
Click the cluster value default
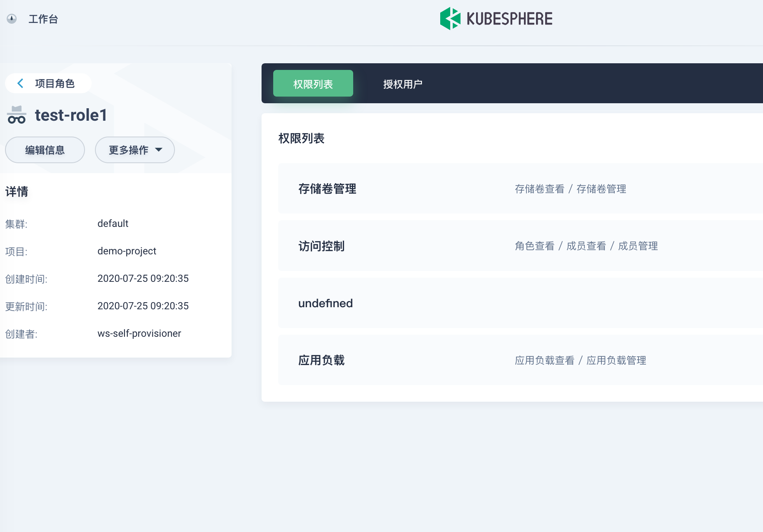113,224
